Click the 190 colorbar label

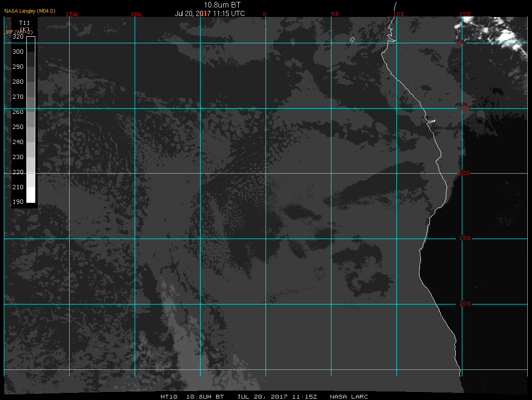tap(18, 202)
